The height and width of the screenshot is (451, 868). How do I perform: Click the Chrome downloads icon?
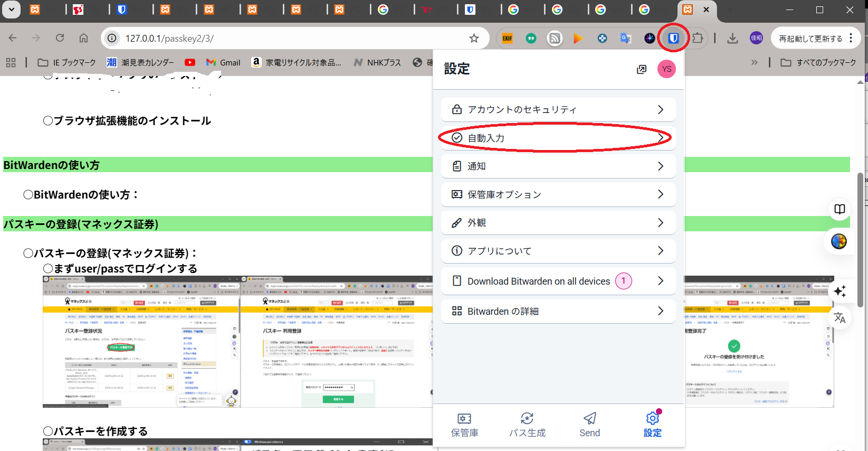732,38
